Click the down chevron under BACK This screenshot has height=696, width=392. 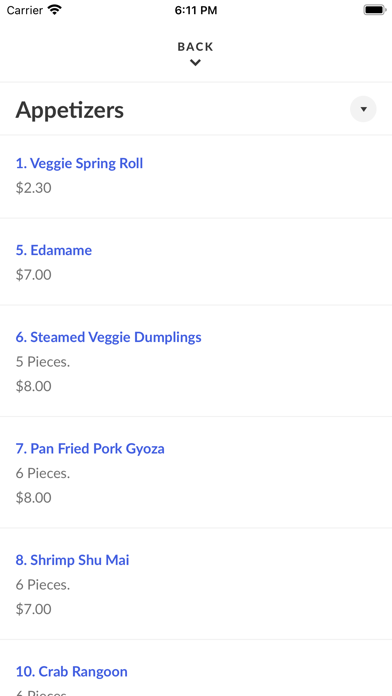tap(195, 63)
